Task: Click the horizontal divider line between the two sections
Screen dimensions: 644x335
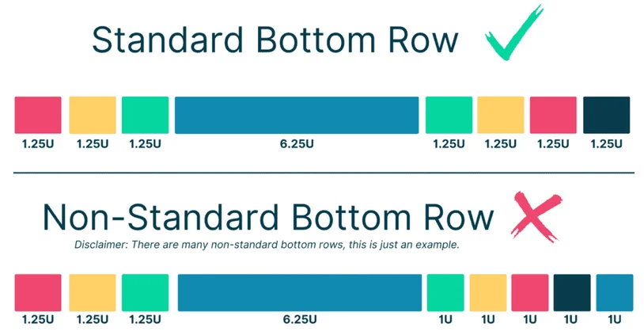Action: coord(323,173)
